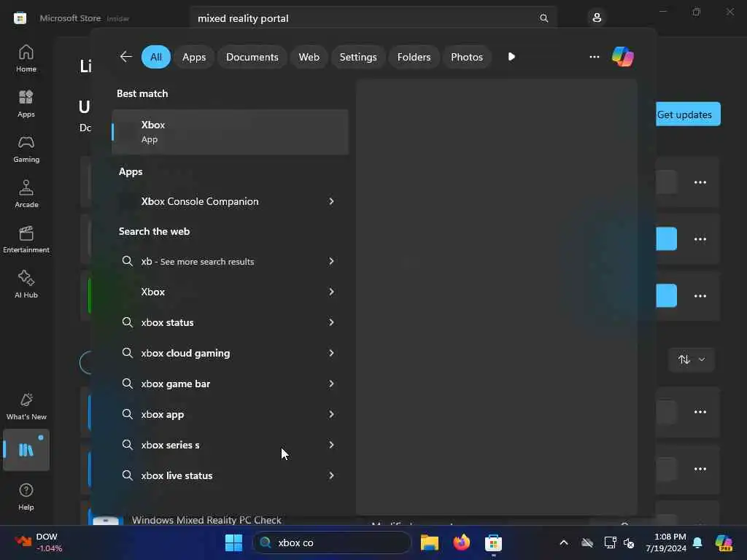Click the Store search magnifier icon
The height and width of the screenshot is (560, 747).
(543, 18)
